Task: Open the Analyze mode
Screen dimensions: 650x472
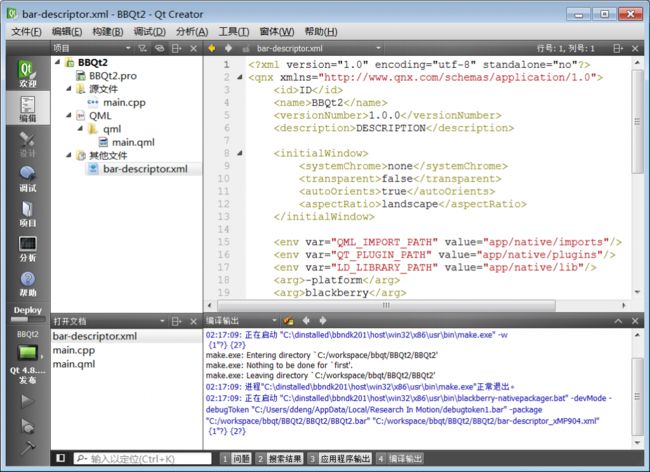Action: coord(27,249)
